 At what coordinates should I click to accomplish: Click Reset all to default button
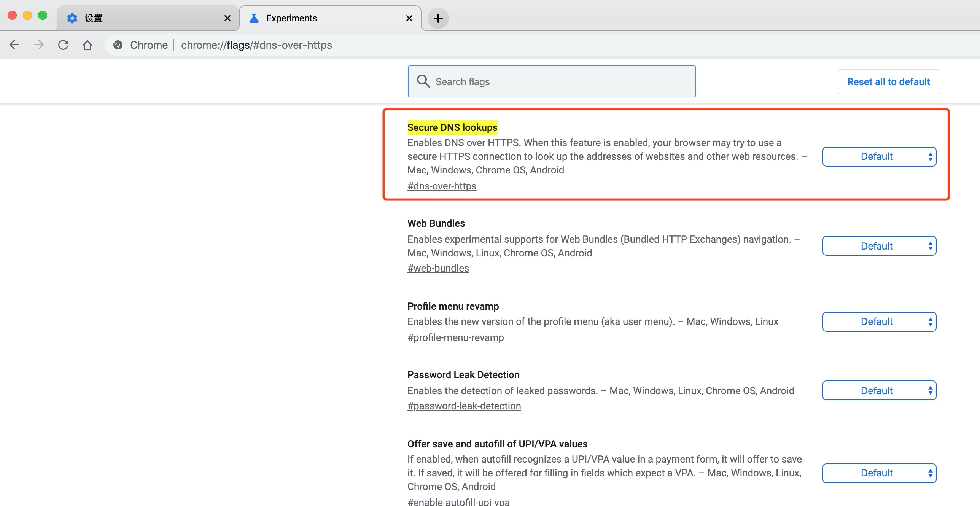(889, 82)
